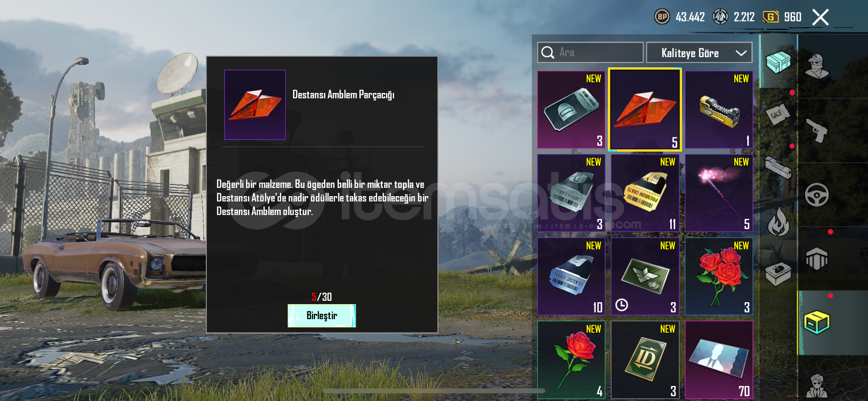Select the three red roses item

pyautogui.click(x=719, y=277)
